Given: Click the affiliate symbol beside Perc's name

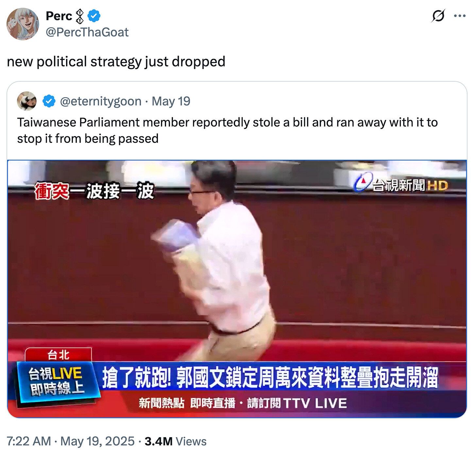Looking at the screenshot, I should point(80,16).
